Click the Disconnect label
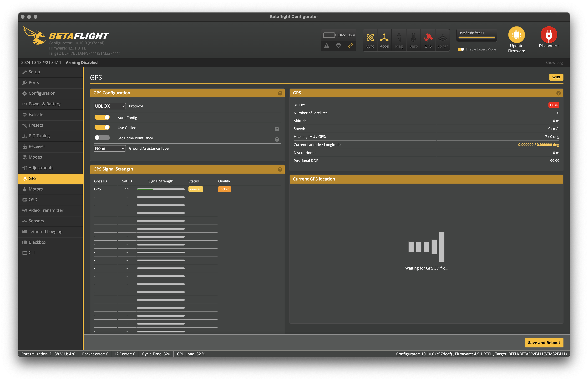The width and height of the screenshot is (588, 381). tap(549, 46)
